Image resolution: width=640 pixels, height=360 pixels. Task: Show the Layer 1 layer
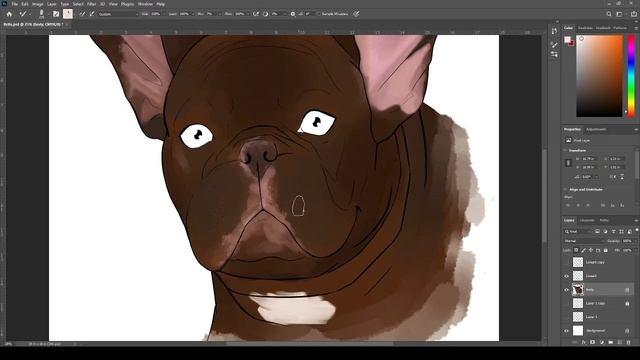(566, 317)
